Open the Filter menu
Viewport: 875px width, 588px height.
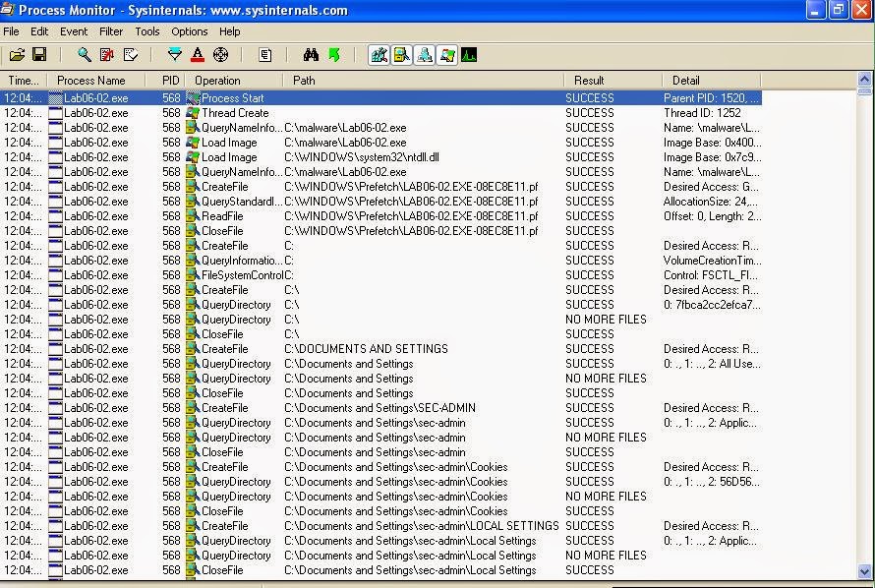point(111,31)
